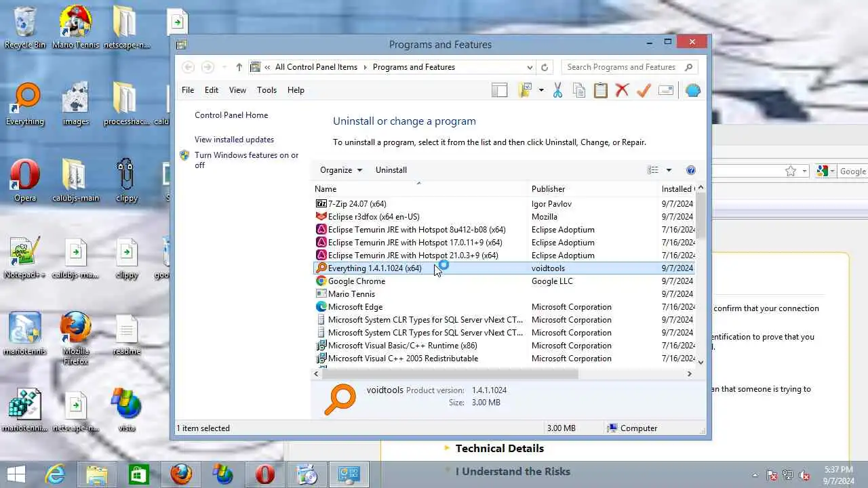Open the File menu
This screenshot has height=488, width=868.
coord(188,90)
